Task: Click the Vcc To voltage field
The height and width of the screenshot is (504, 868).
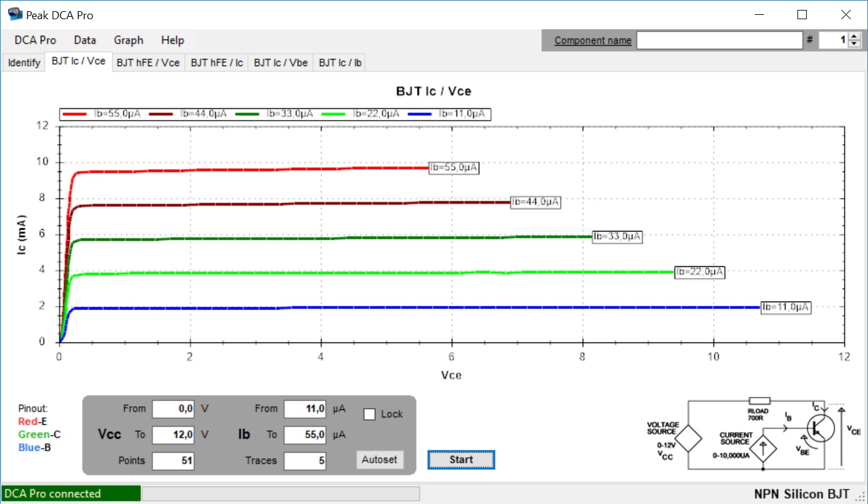Action: (x=173, y=435)
